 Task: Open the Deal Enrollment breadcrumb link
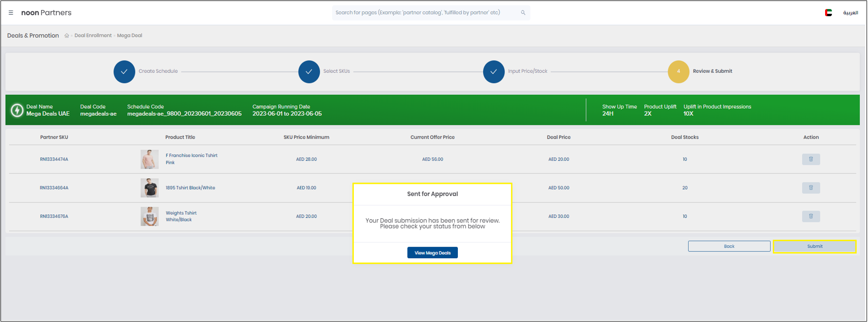click(x=93, y=36)
